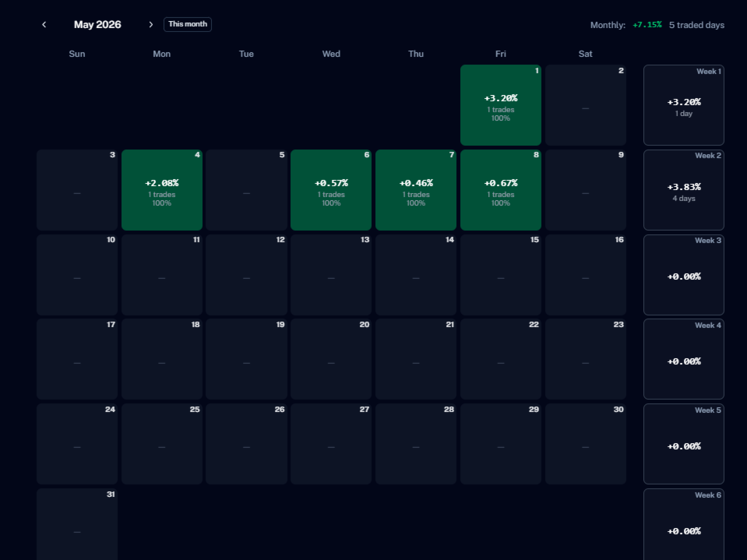Go to next month with right chevron
The width and height of the screenshot is (747, 560).
pyautogui.click(x=150, y=24)
